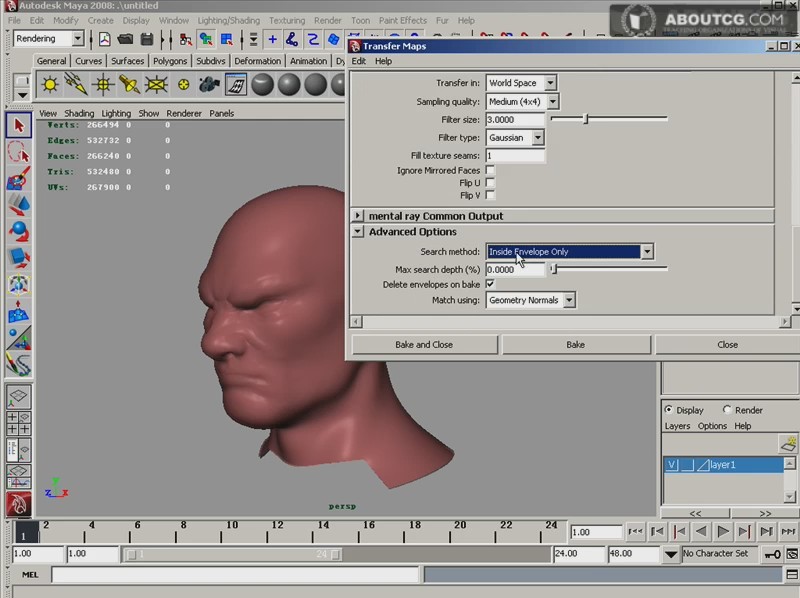Create a volume light from the shelf
This screenshot has width=800, height=598.
click(x=183, y=84)
